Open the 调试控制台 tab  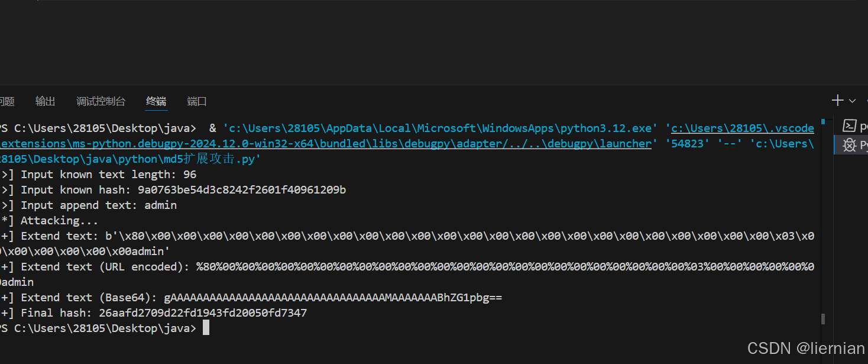pos(101,101)
